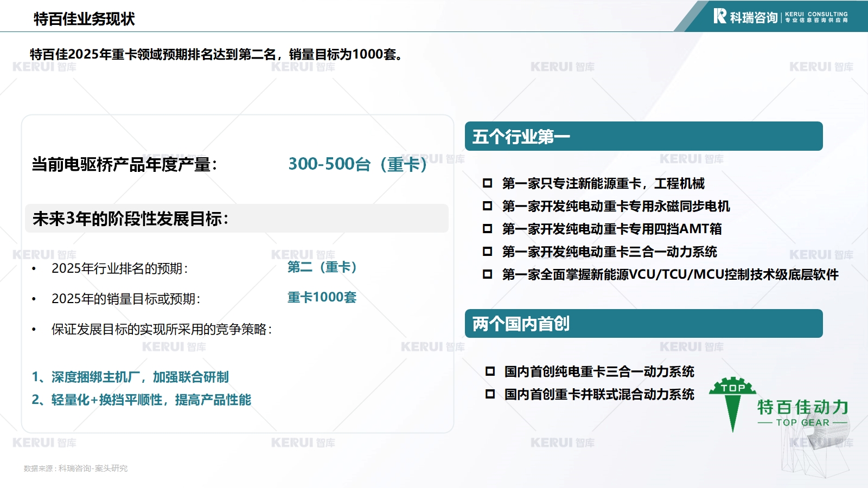
Task: Click the square bullet before 永磁同步电机 line
Action: (x=488, y=206)
